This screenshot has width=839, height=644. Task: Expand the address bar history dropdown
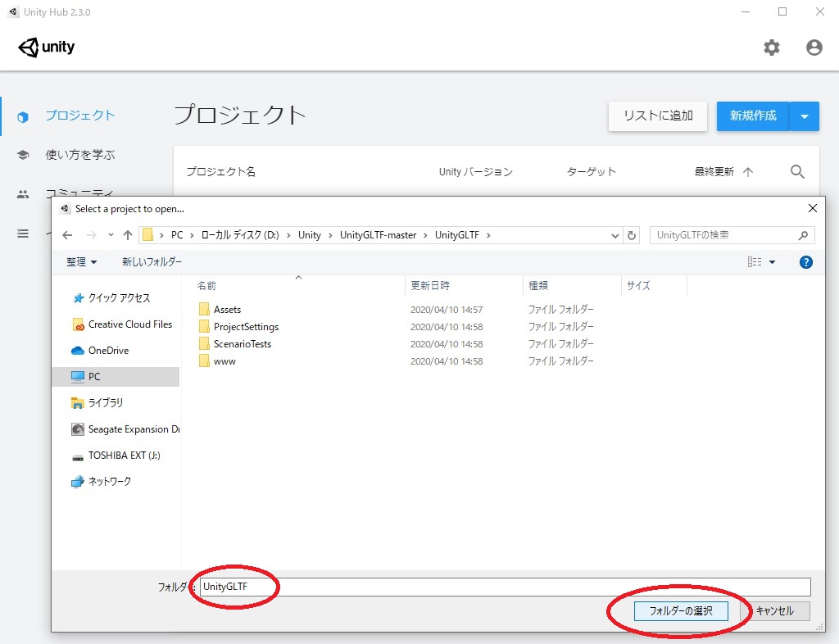(x=615, y=235)
